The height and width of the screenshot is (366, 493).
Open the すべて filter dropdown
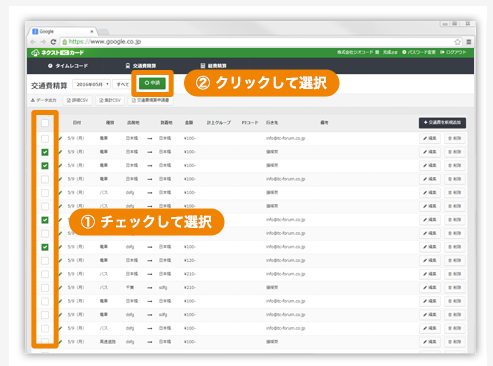point(122,84)
